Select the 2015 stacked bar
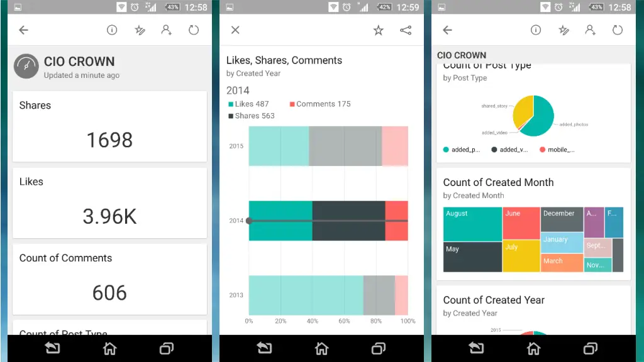644x362 pixels. [x=328, y=146]
